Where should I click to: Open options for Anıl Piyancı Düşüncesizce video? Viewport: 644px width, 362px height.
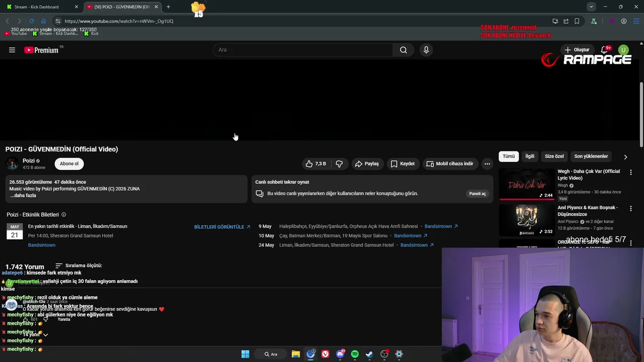coord(630,208)
